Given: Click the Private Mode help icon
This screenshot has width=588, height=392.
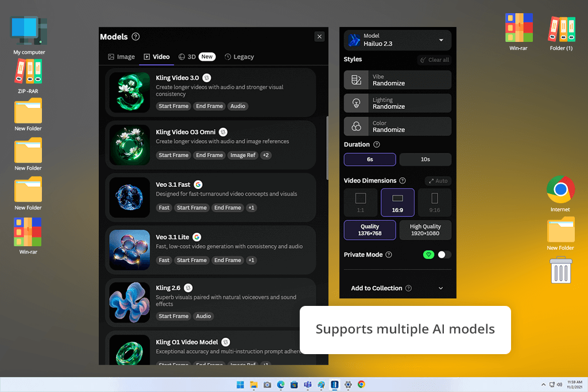Looking at the screenshot, I should (x=389, y=255).
